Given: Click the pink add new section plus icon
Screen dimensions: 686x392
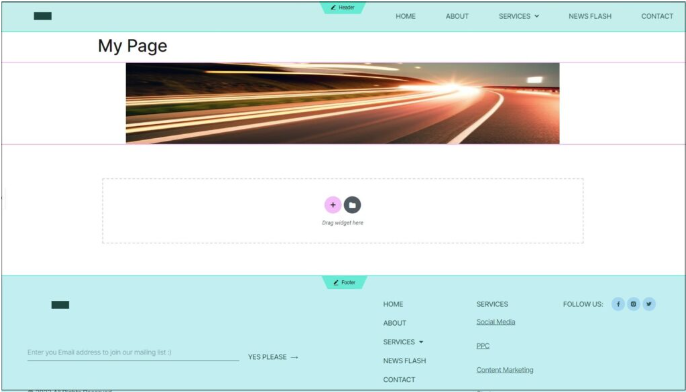Looking at the screenshot, I should click(x=332, y=205).
